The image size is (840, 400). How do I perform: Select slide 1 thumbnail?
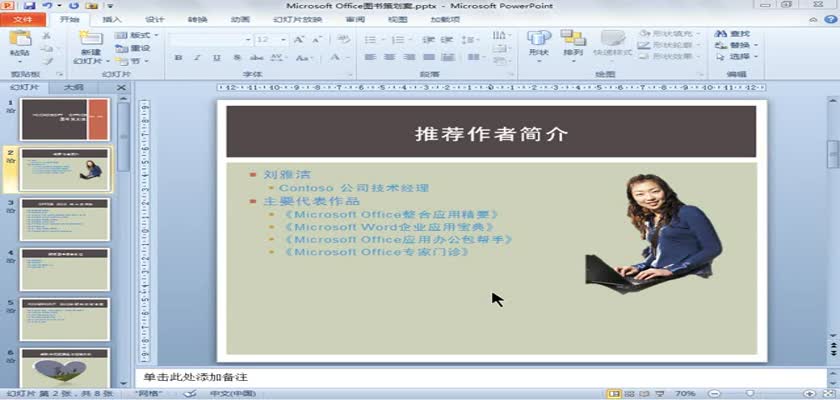65,119
